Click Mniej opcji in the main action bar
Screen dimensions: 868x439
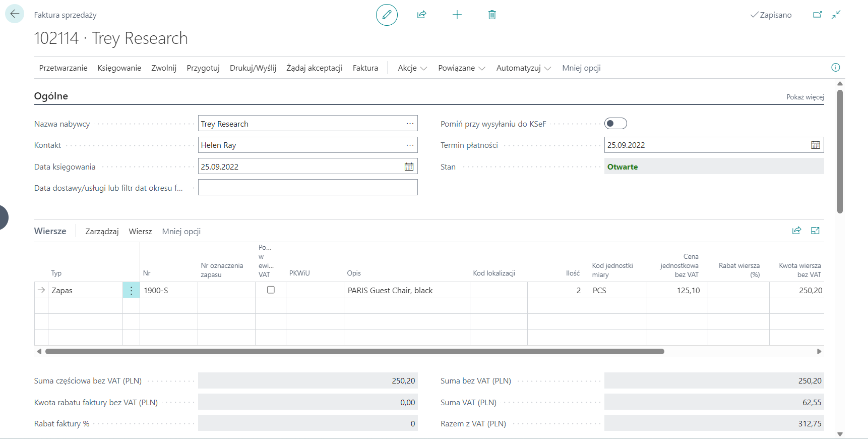pyautogui.click(x=581, y=68)
